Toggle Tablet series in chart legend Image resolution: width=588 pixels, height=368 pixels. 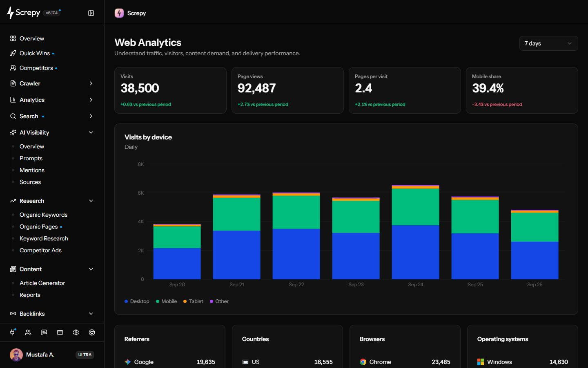click(193, 301)
